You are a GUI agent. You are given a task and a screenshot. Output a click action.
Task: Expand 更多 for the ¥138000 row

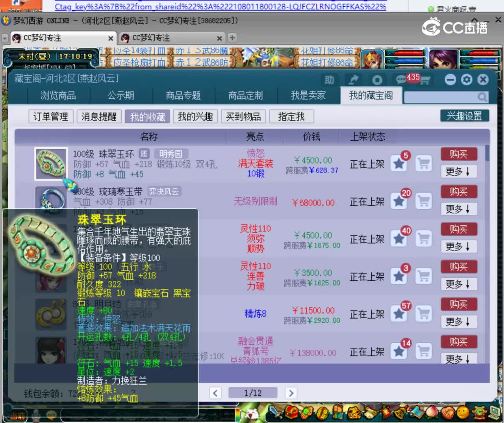coord(459,359)
